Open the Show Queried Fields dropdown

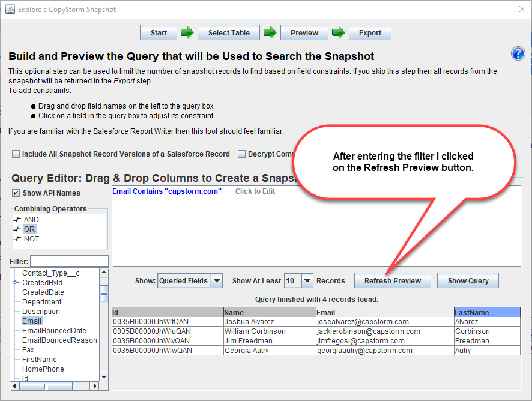click(x=217, y=280)
